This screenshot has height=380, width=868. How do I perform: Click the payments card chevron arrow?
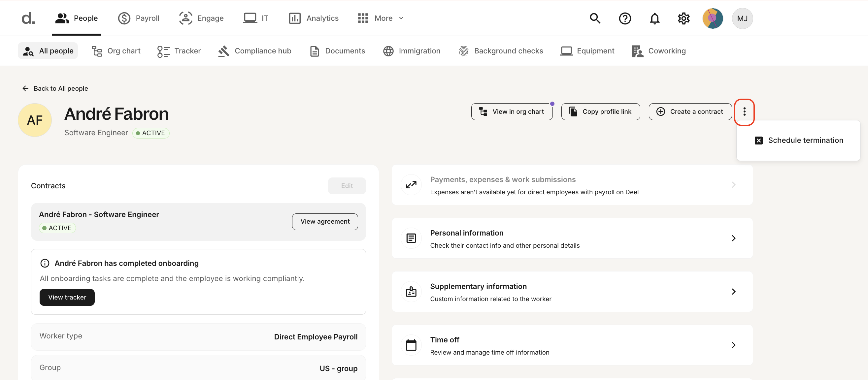pyautogui.click(x=734, y=185)
